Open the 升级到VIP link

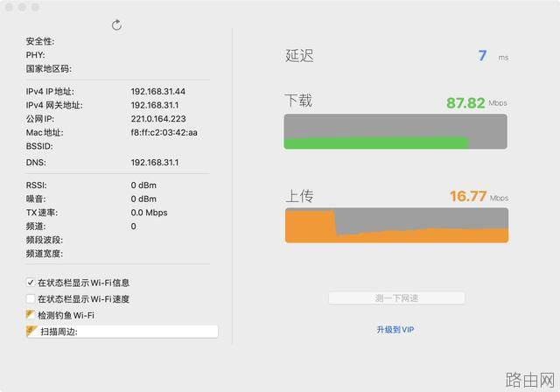[x=395, y=330]
